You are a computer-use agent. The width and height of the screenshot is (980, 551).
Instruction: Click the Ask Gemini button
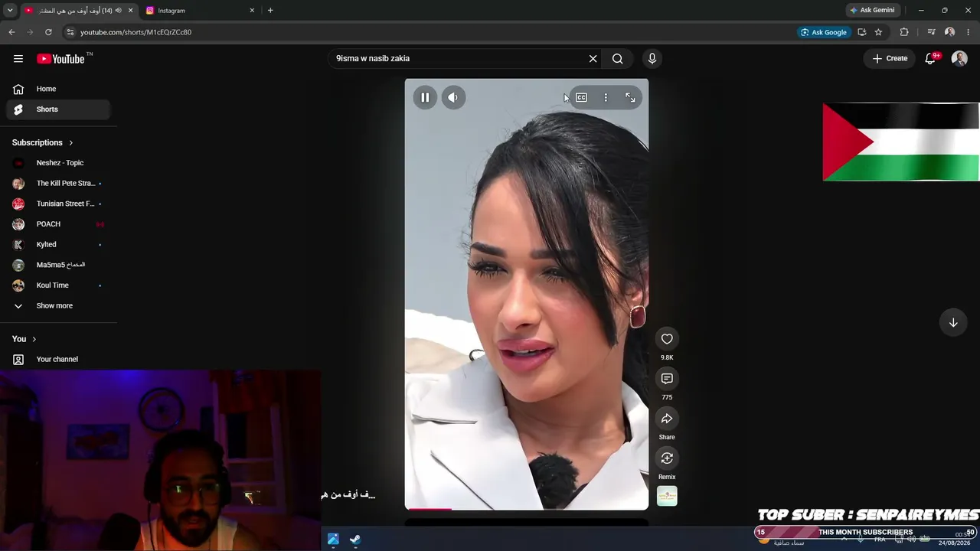coord(872,11)
